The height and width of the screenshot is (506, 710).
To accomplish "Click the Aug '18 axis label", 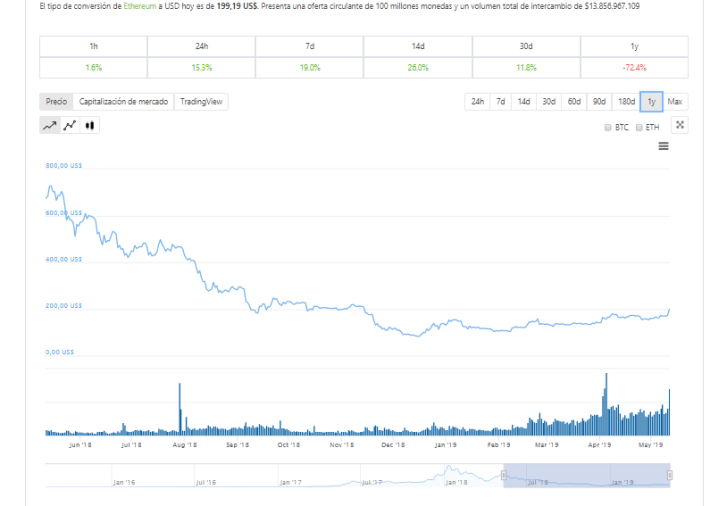I will click(x=185, y=445).
